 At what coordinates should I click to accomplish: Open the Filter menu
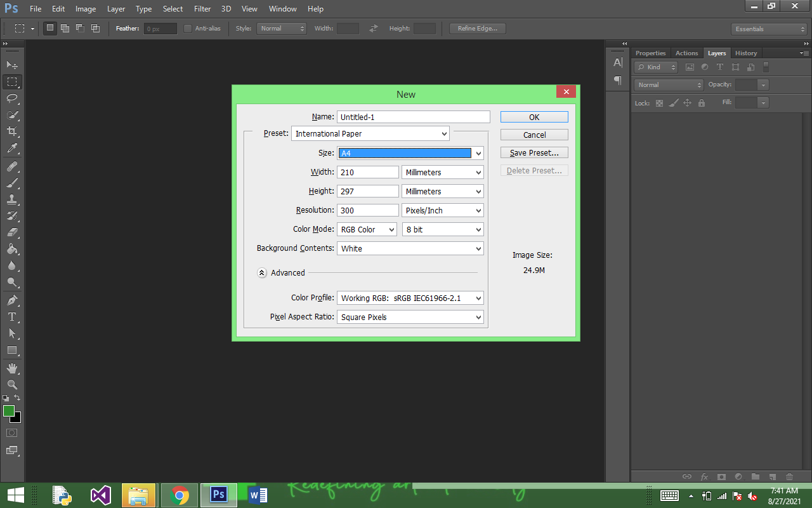202,9
